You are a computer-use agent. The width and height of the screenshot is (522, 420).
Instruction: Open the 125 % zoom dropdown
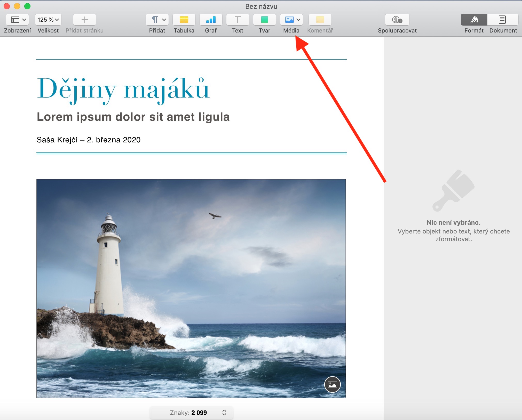pos(48,20)
